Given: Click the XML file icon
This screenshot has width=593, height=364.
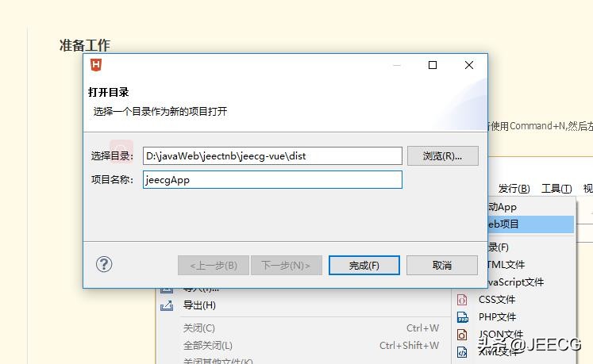Looking at the screenshot, I should click(x=462, y=352).
